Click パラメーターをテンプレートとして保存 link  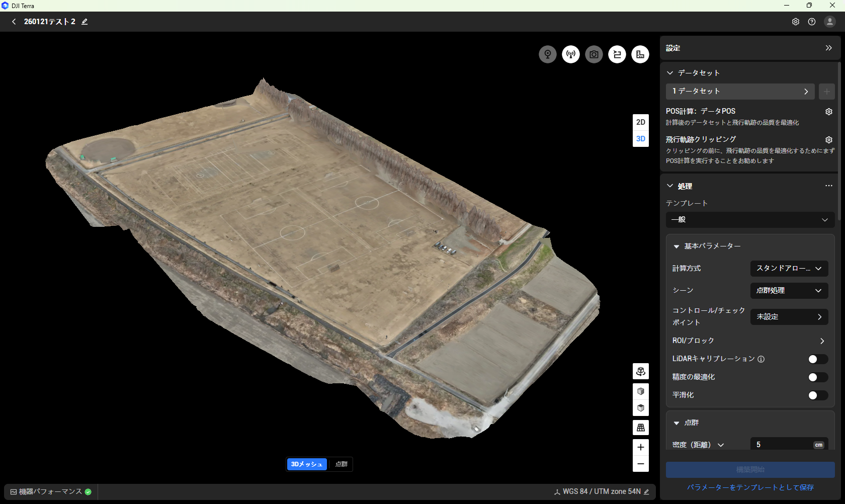tap(750, 487)
